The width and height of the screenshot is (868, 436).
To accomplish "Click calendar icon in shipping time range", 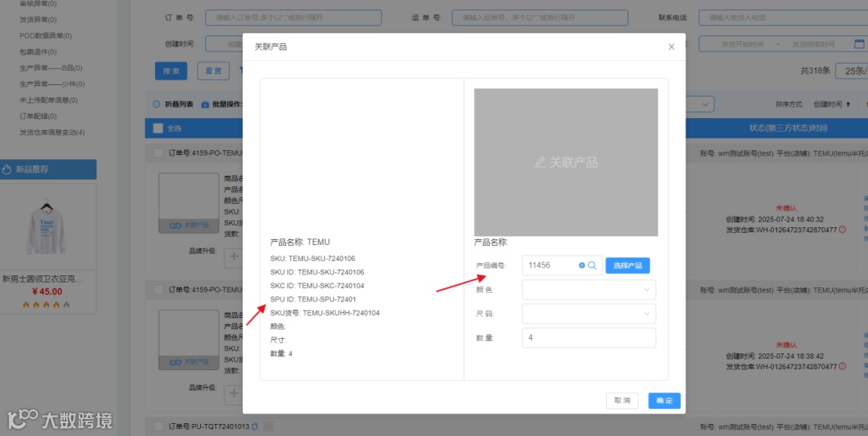I will [x=859, y=43].
